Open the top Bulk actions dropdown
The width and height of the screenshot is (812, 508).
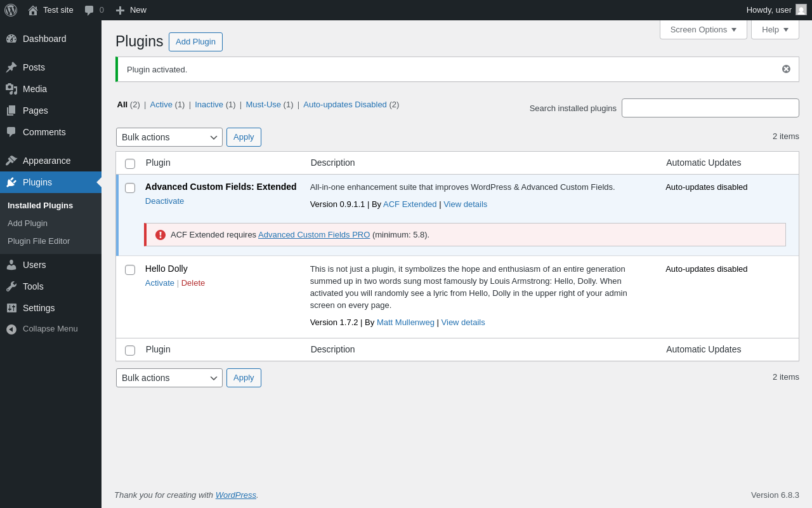tap(169, 137)
